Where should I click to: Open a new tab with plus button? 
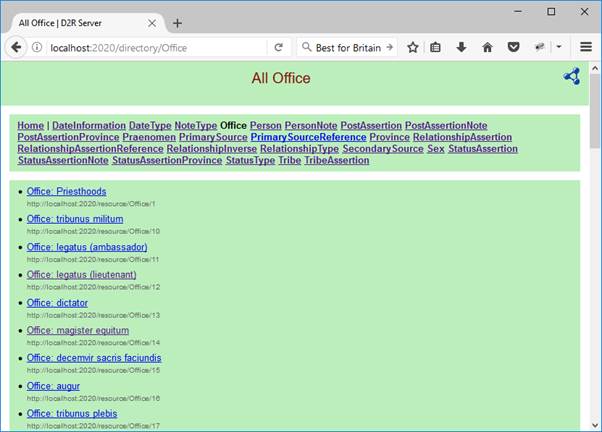tap(177, 22)
